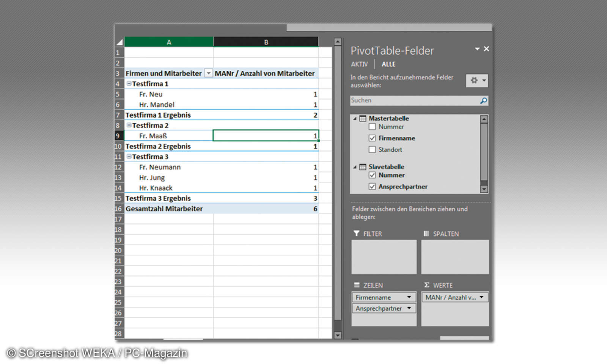This screenshot has width=607, height=364.
Task: Click the Suchen magnifier search icon
Action: [483, 100]
